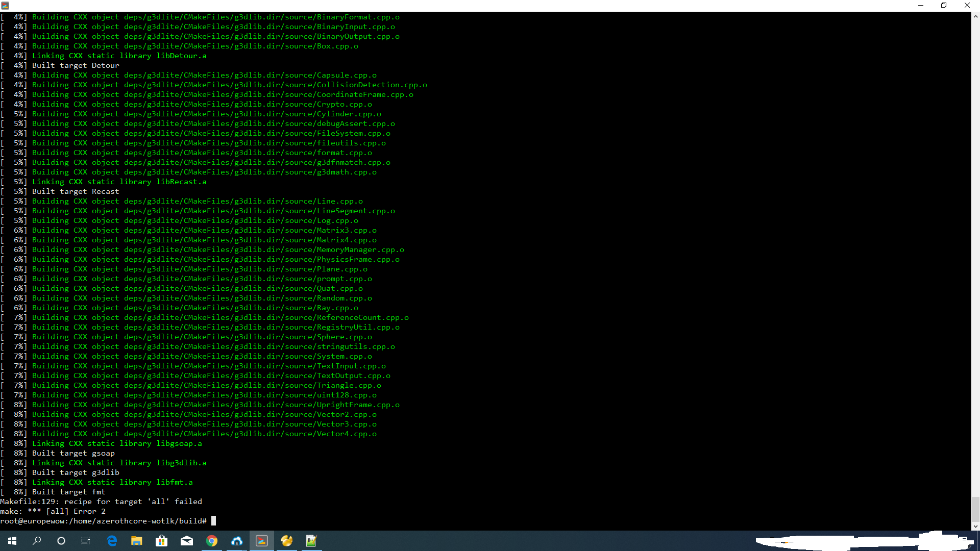Open the Windows Start menu

(12, 541)
